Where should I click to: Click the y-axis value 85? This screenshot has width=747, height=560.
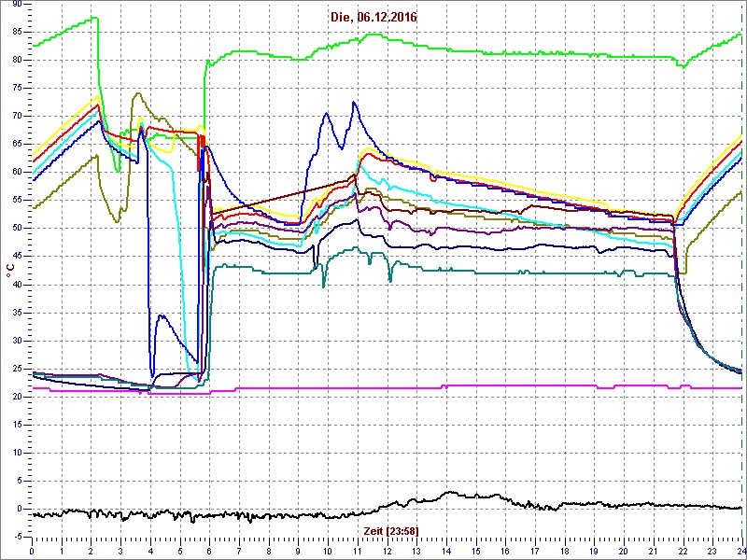15,32
